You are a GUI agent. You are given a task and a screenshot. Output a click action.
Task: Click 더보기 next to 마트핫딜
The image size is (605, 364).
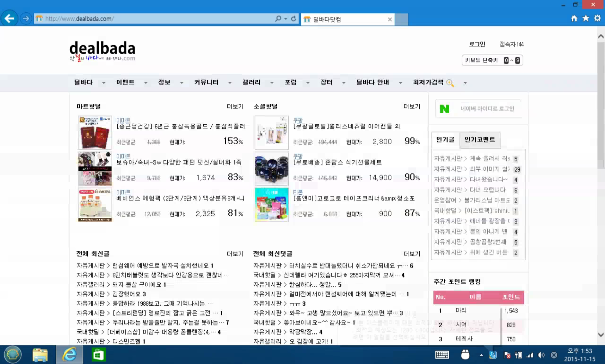pyautogui.click(x=235, y=106)
